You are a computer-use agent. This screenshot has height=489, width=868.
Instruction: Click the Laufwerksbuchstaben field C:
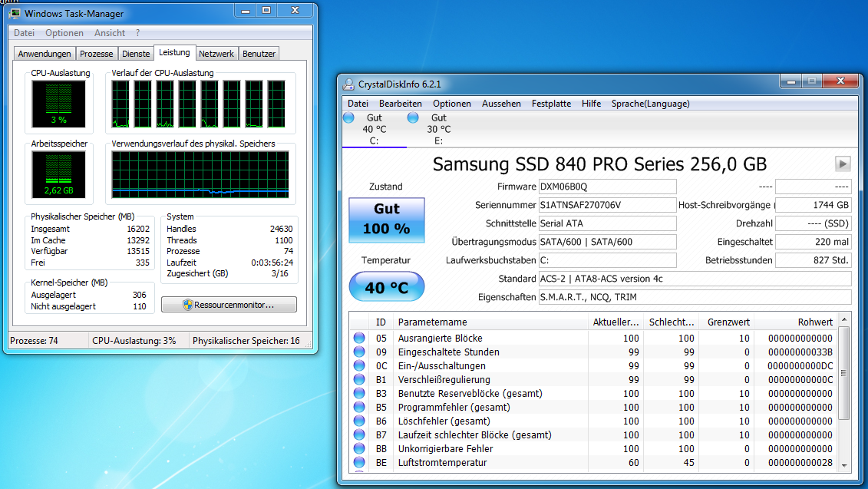pyautogui.click(x=607, y=259)
